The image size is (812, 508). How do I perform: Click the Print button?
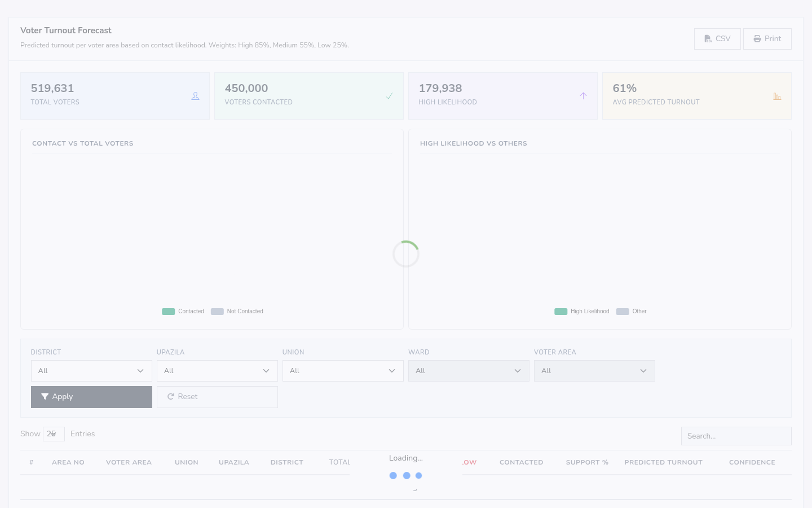[767, 39]
